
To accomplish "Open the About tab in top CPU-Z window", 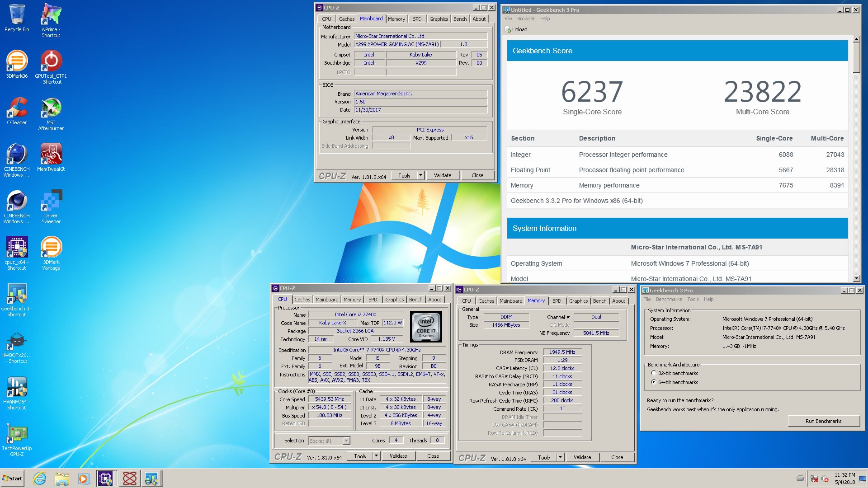I will pyautogui.click(x=479, y=19).
